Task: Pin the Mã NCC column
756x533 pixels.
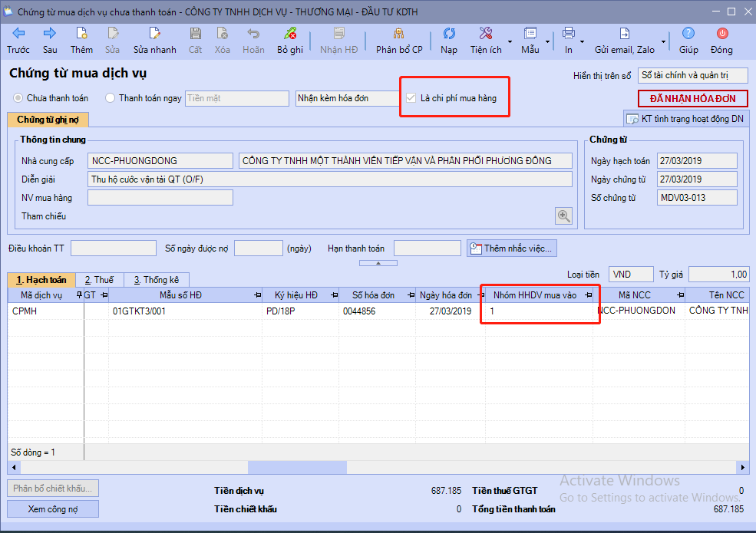Action: pos(680,295)
